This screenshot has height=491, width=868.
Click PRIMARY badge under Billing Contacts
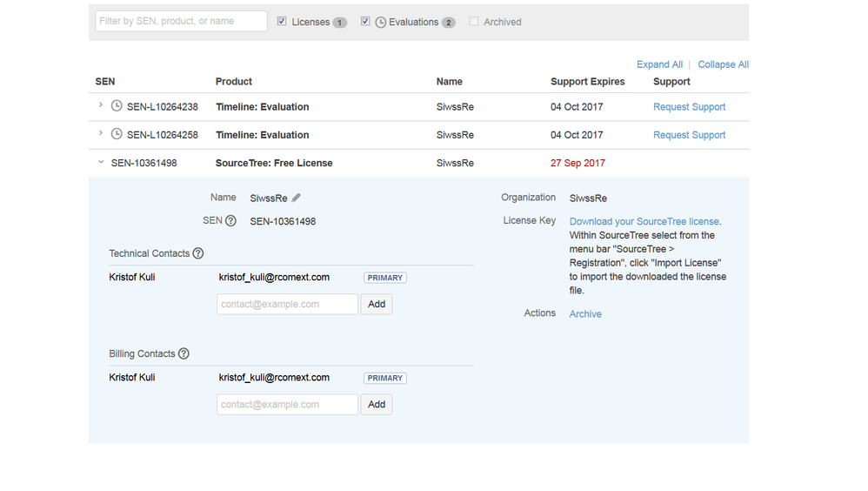click(385, 378)
